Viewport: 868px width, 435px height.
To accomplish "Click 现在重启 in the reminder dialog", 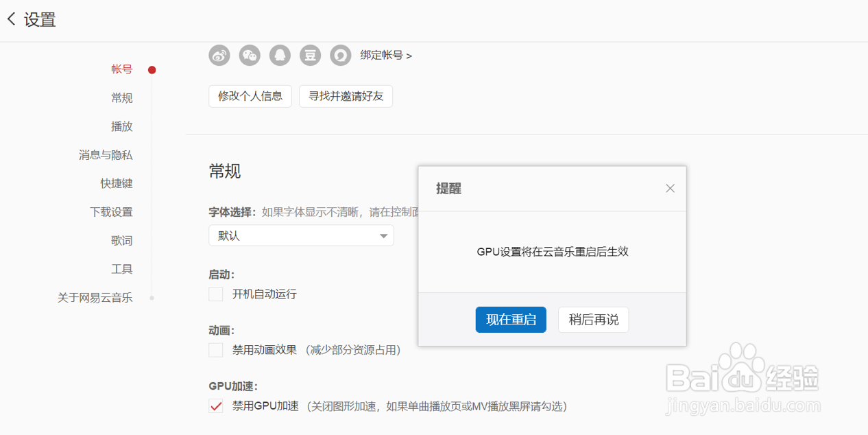I will 511,320.
